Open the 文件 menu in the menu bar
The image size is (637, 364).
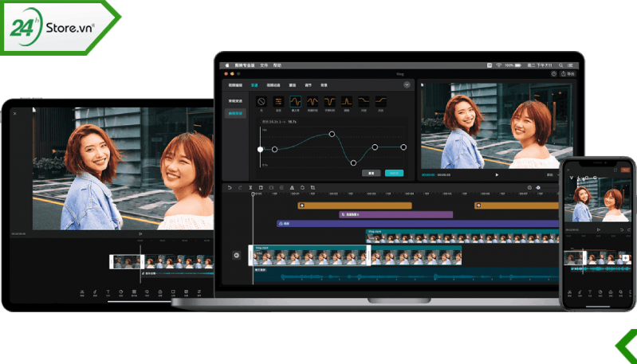tap(264, 65)
